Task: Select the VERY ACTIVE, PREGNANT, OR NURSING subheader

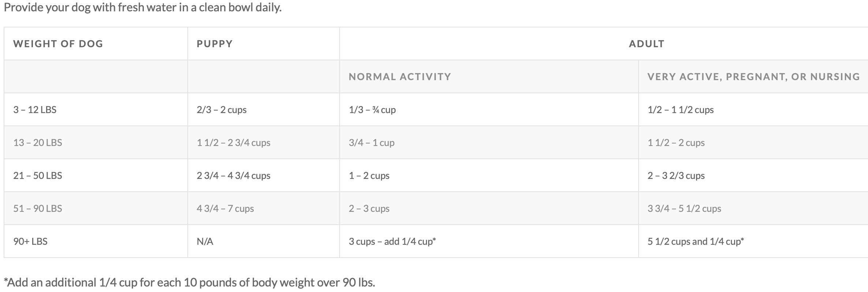Action: (753, 77)
